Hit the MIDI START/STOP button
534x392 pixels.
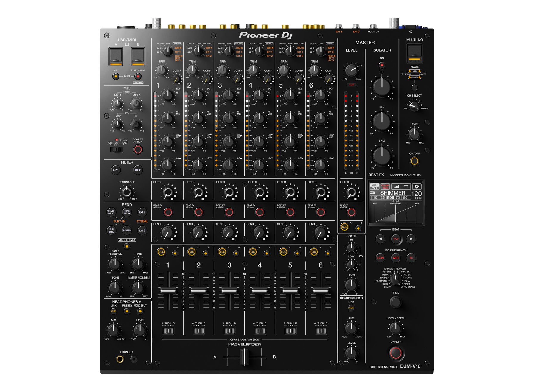pos(138,77)
